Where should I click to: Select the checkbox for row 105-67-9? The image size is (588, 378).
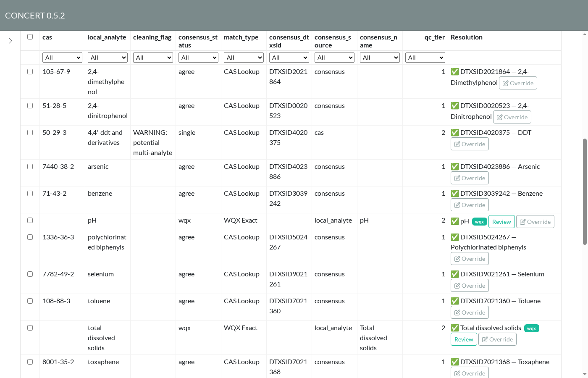tap(30, 72)
